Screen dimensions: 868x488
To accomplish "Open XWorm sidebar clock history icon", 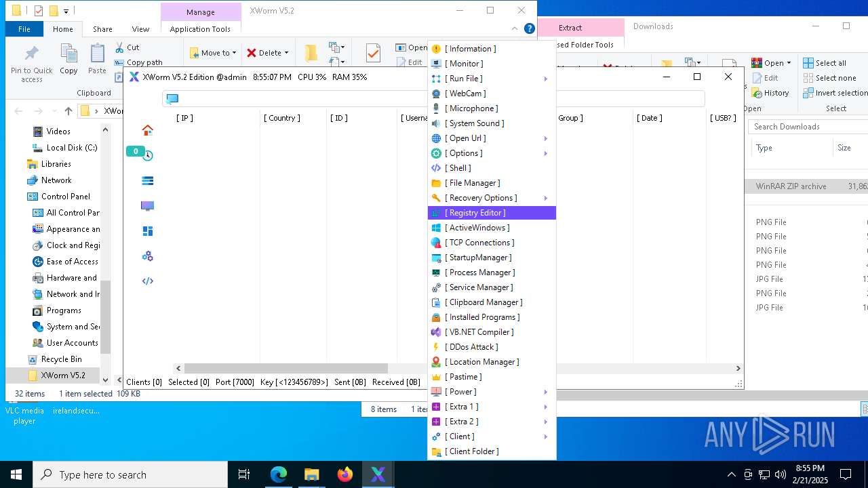I will (147, 155).
